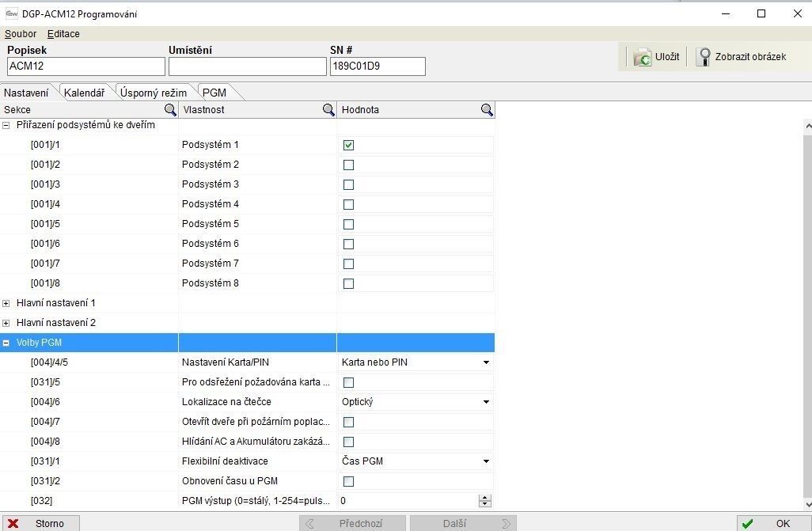Click the green checkmark OK icon
This screenshot has height=531, width=812.
[747, 523]
